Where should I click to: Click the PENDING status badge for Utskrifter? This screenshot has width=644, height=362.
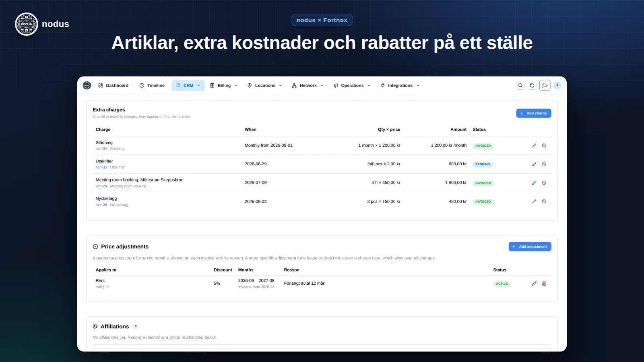[x=483, y=165]
